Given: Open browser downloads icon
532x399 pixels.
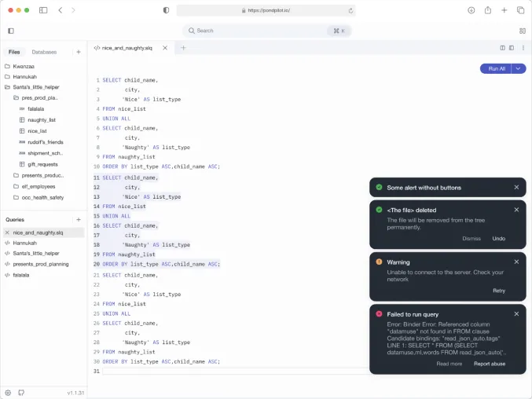Looking at the screenshot, I should tap(471, 10).
